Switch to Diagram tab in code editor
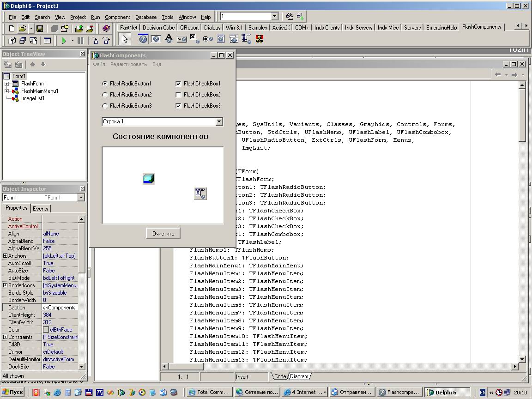The image size is (532, 399). click(299, 376)
